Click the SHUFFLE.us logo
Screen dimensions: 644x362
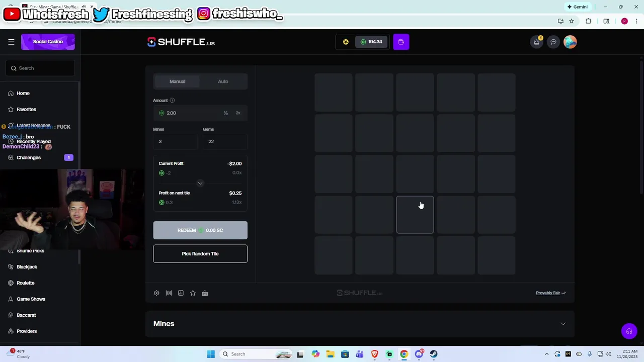[181, 42]
